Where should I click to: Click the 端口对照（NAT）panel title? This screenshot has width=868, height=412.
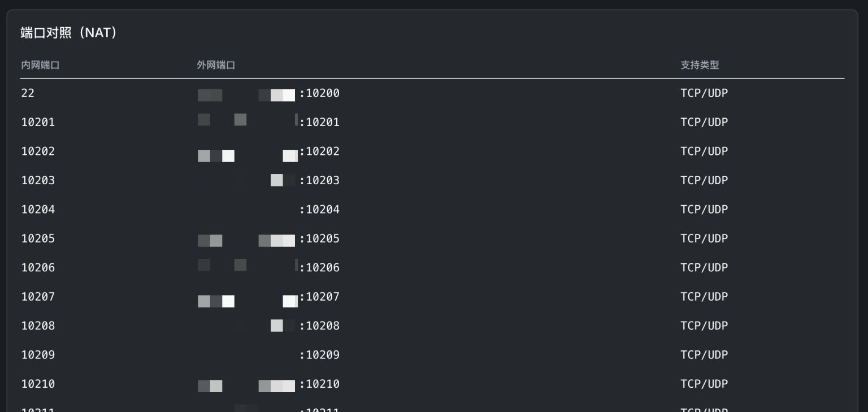(x=68, y=33)
